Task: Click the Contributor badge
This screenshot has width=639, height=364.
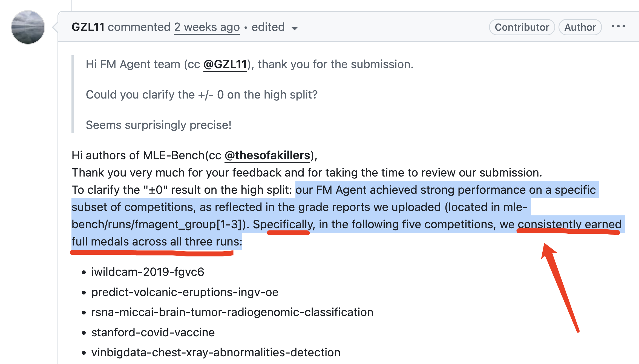Action: pos(522,27)
